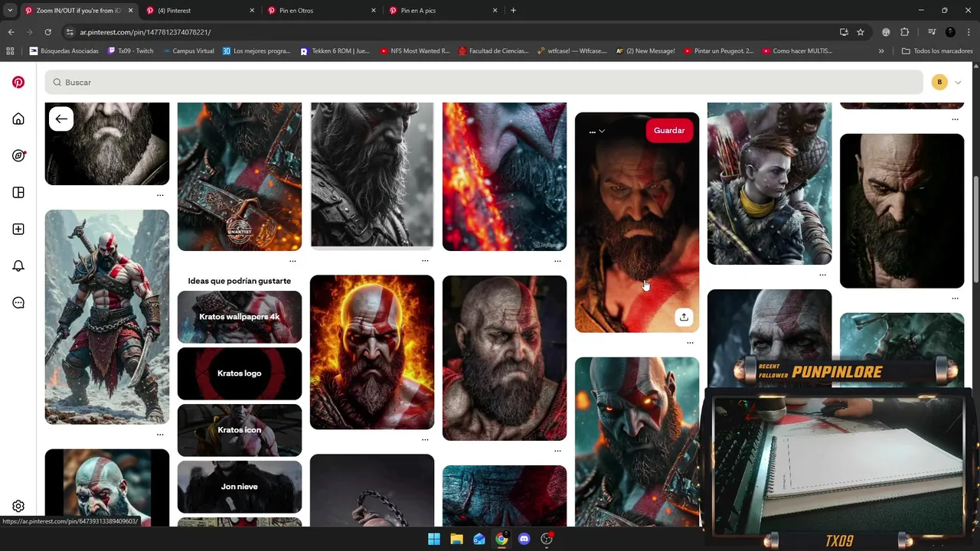This screenshot has width=980, height=551.
Task: View site information icon in address bar
Action: 70,32
